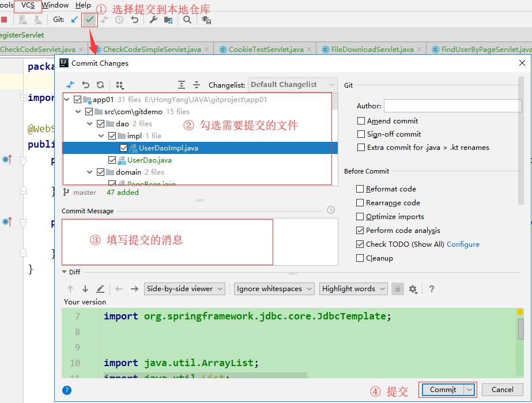The width and height of the screenshot is (532, 403).
Task: Open Highlight words dropdown
Action: pyautogui.click(x=353, y=289)
